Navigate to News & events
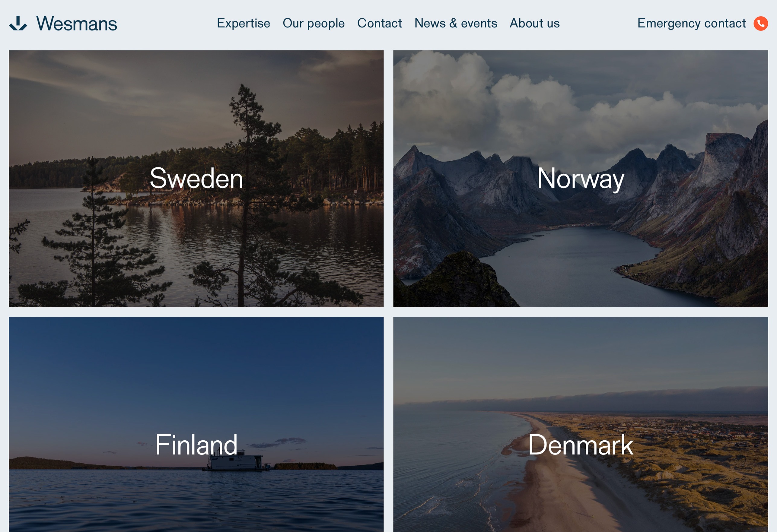Viewport: 777px width, 532px height. (x=455, y=24)
